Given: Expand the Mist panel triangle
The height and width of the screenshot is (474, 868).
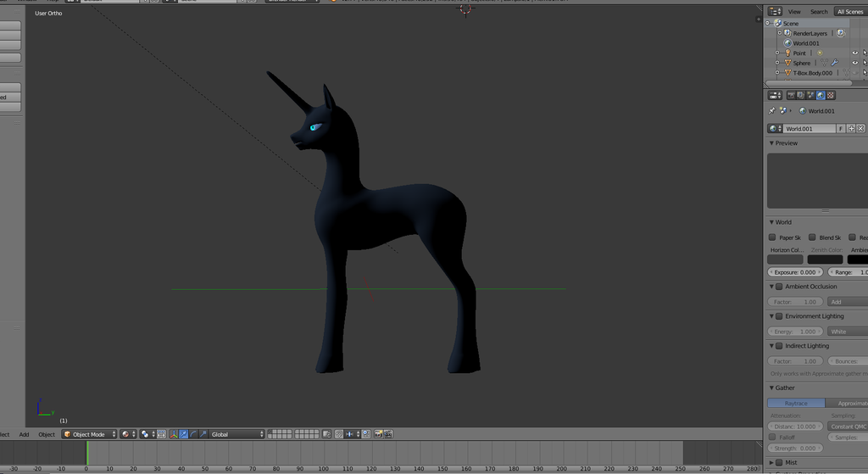Looking at the screenshot, I should pyautogui.click(x=771, y=462).
